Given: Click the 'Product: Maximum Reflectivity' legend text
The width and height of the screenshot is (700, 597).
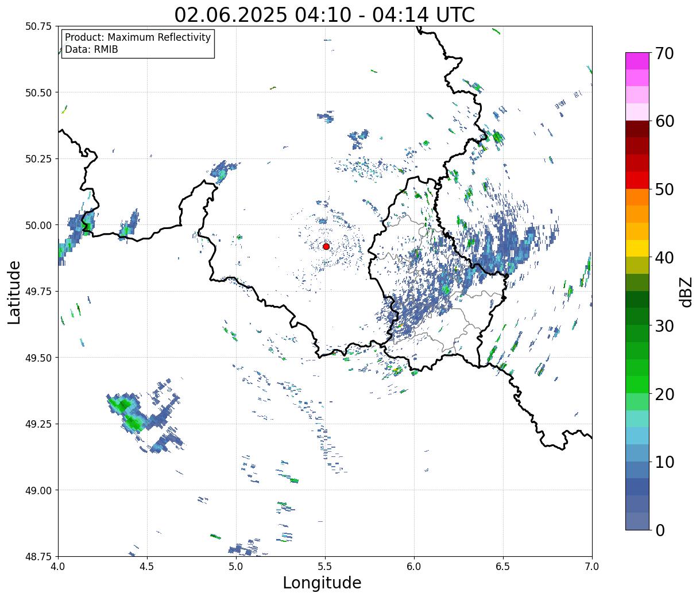Looking at the screenshot, I should click(x=138, y=37).
